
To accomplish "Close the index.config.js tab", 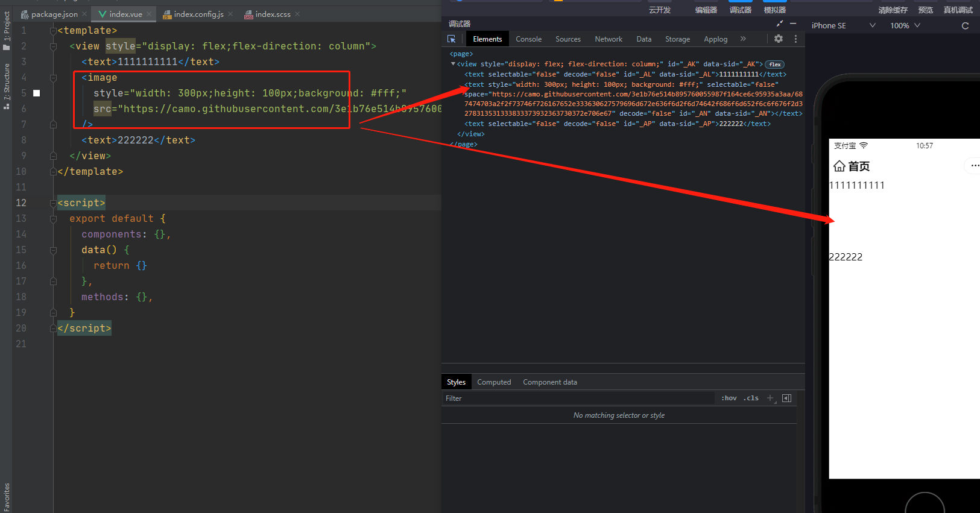I will point(230,14).
